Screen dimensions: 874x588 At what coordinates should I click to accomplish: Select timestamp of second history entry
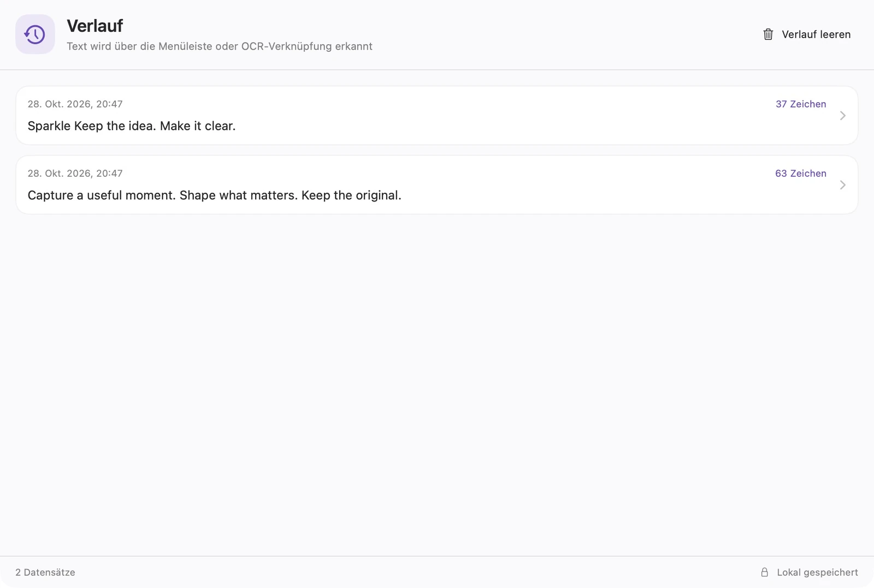click(x=75, y=174)
